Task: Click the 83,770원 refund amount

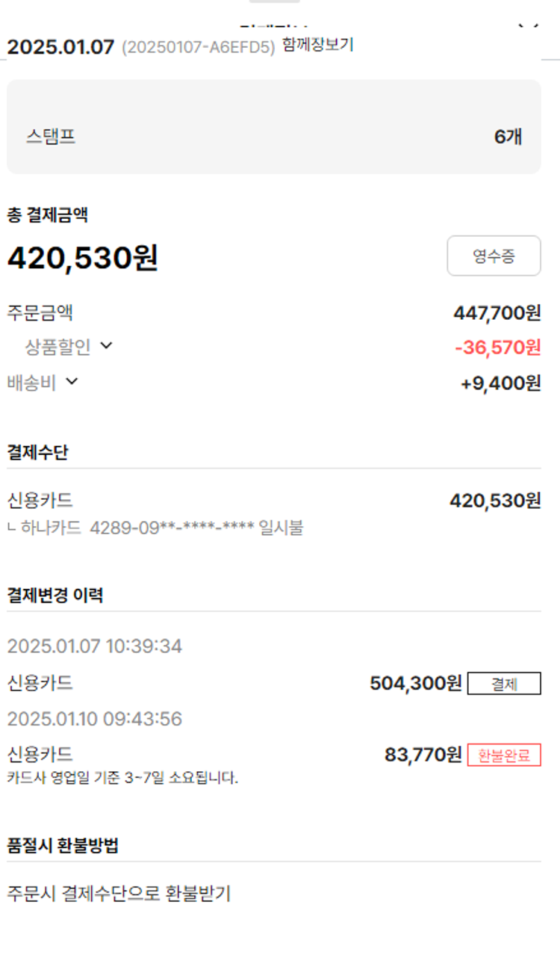Action: coord(423,755)
